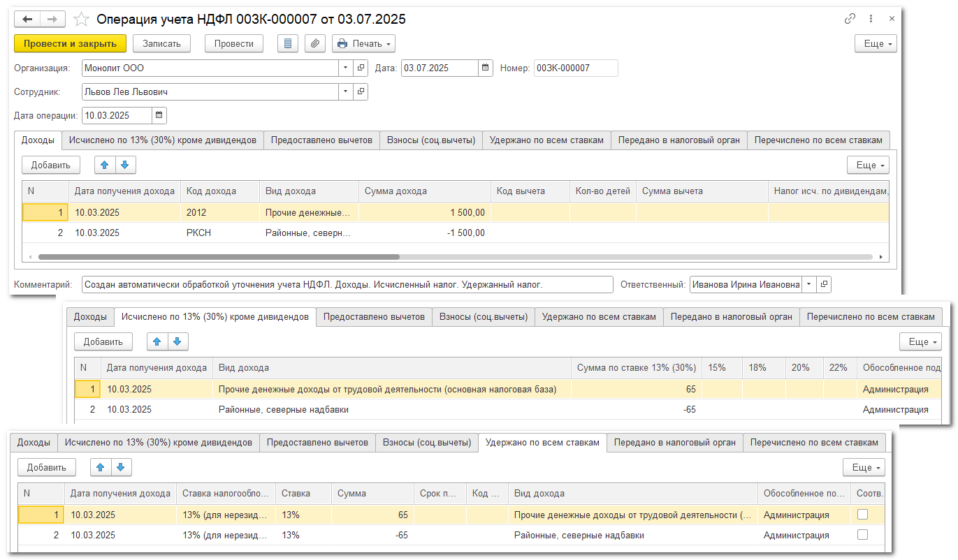Image resolution: width=958 pixels, height=560 pixels.
Task: Open document movements report icon
Action: 288,43
